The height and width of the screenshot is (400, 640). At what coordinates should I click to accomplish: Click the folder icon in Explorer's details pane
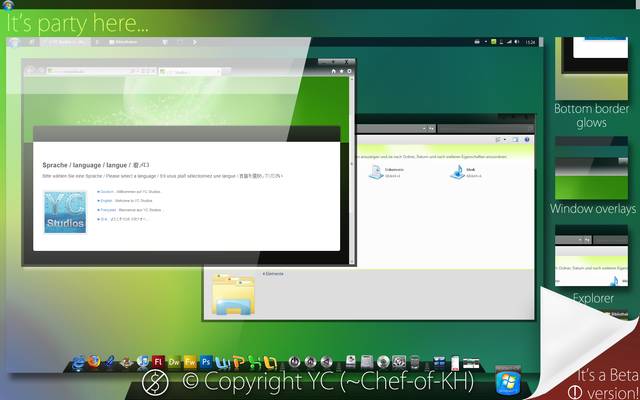[231, 295]
